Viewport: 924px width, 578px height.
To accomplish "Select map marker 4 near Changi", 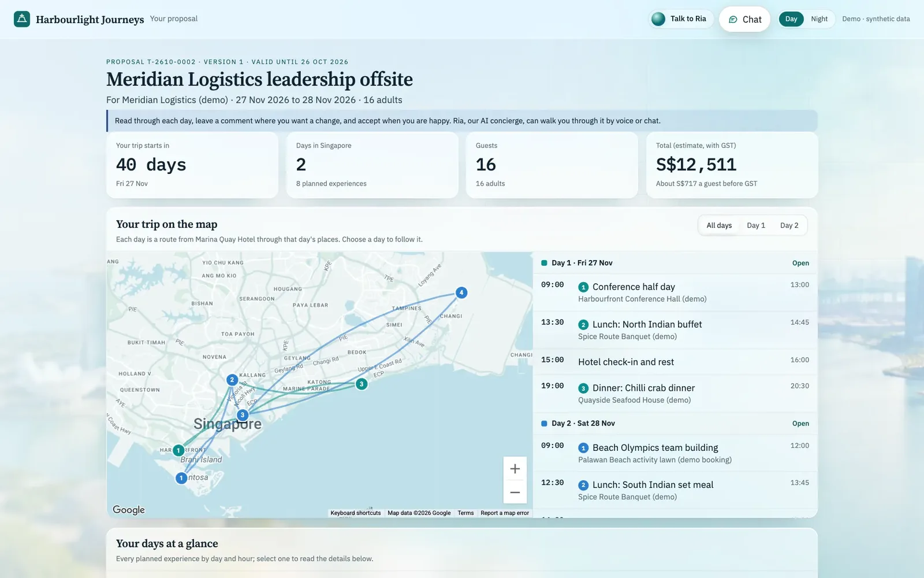I will point(461,292).
